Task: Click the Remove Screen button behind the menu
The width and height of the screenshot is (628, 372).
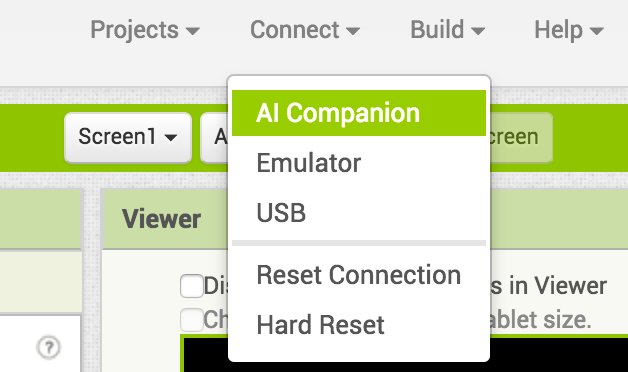Action: 519,137
